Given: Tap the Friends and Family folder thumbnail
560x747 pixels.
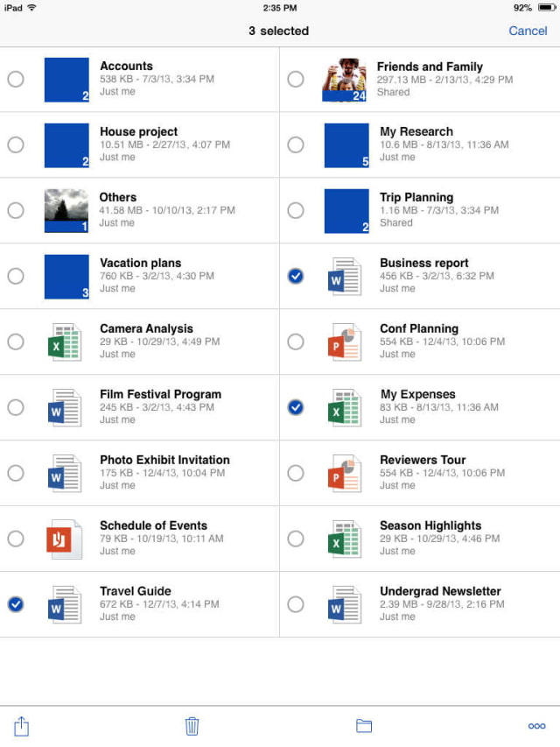Looking at the screenshot, I should pos(345,80).
